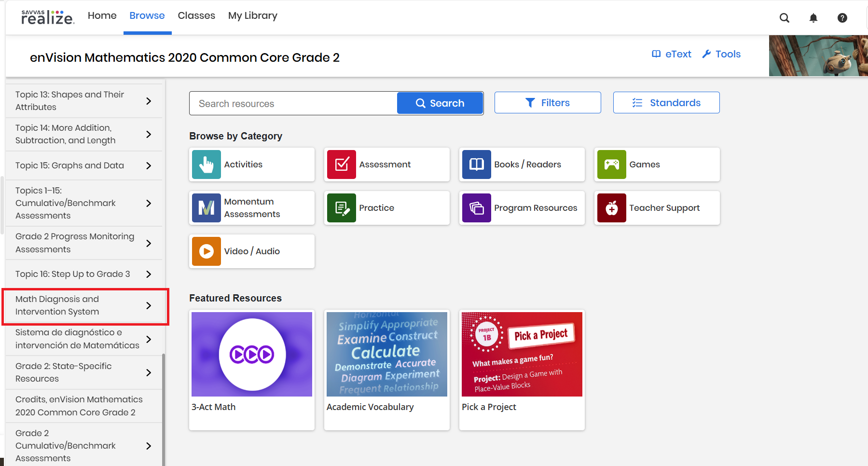Click the Activities hand pointer icon
Viewport: 868px width, 466px height.
pos(207,164)
